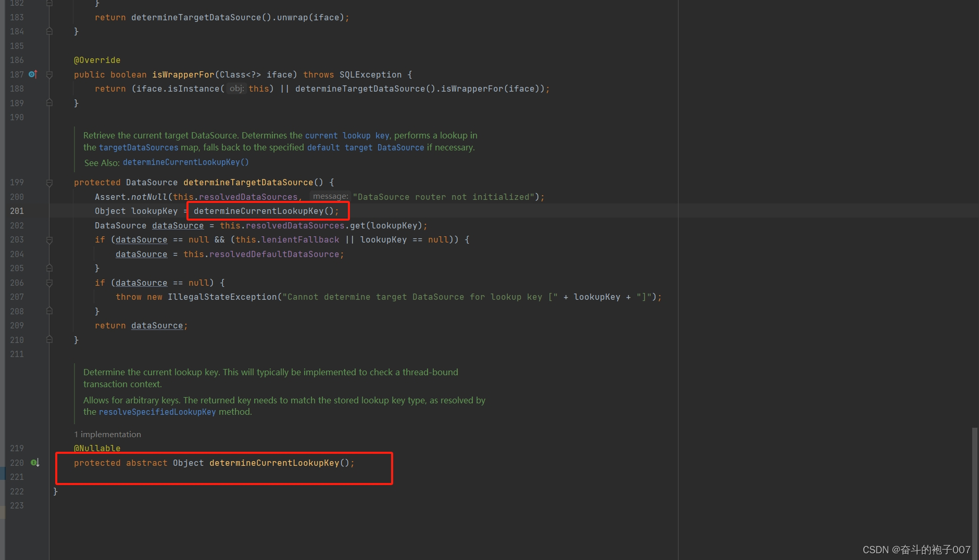
Task: Click the "Cannot determine target DataSource" string
Action: 420,297
